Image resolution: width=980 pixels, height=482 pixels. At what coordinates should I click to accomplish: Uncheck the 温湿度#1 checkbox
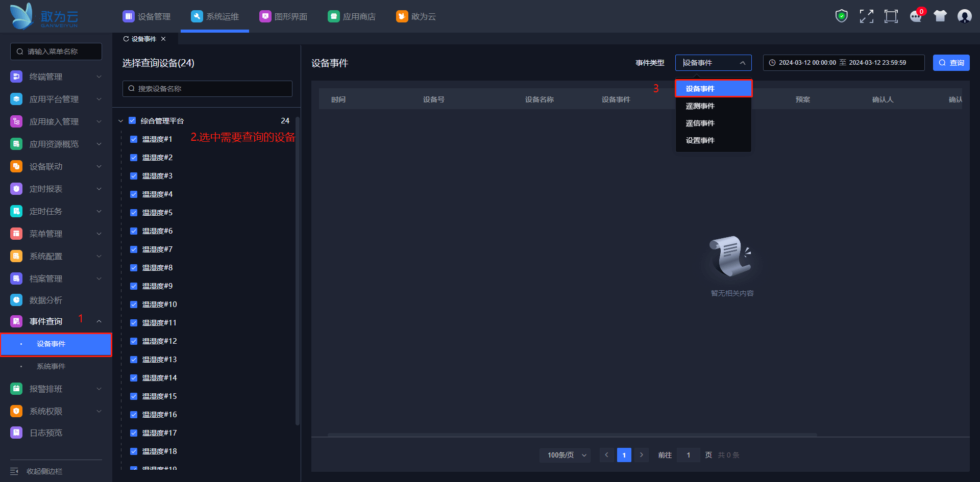(134, 139)
